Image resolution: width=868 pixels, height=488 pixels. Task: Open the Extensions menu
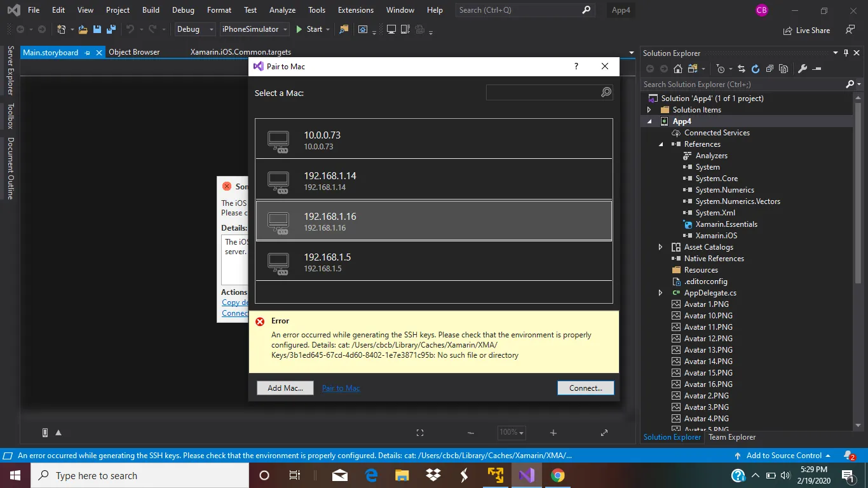[x=356, y=10]
